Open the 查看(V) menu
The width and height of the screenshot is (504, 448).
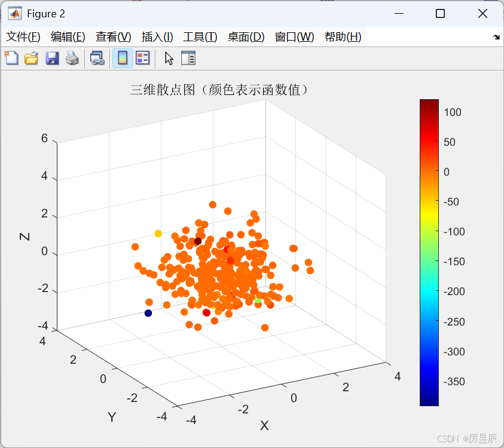(x=114, y=36)
